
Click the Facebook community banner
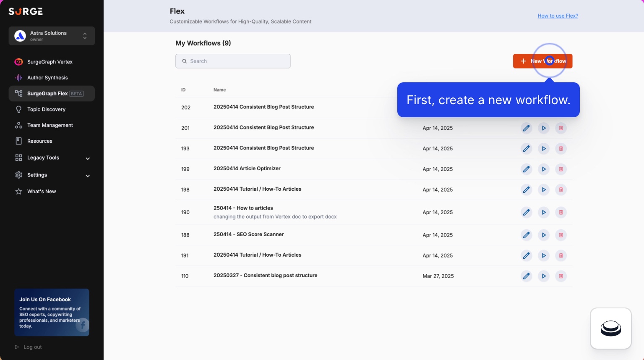pos(52,313)
